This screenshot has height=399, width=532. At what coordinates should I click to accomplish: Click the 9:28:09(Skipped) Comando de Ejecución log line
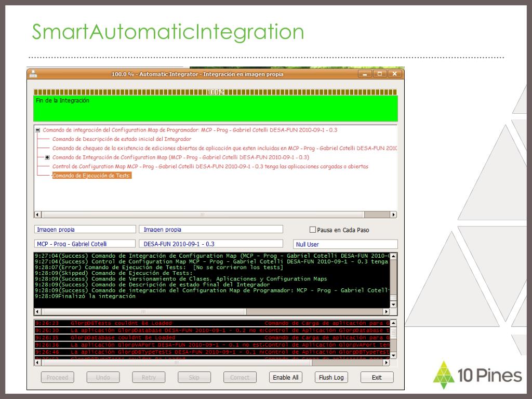114,273
